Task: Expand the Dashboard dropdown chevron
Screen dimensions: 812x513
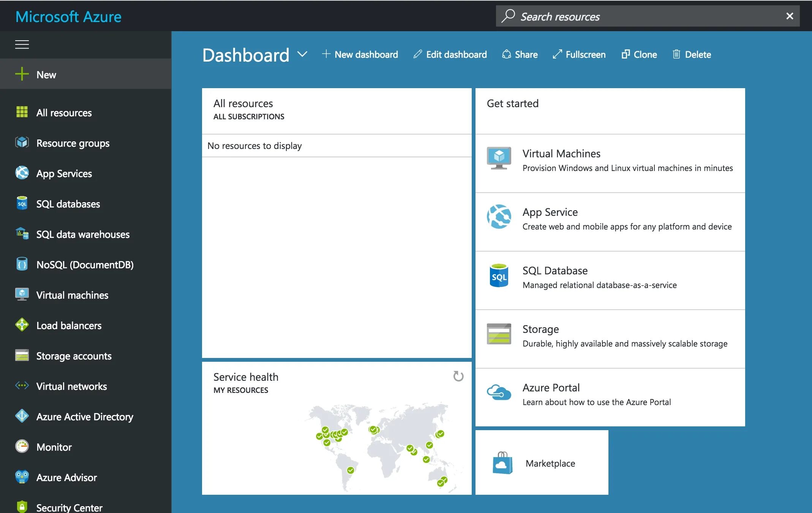Action: click(302, 54)
